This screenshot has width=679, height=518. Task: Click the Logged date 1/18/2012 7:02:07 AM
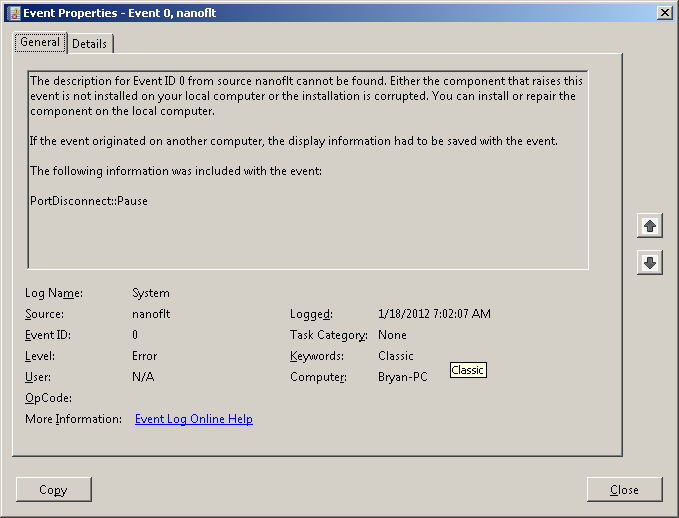tap(435, 314)
